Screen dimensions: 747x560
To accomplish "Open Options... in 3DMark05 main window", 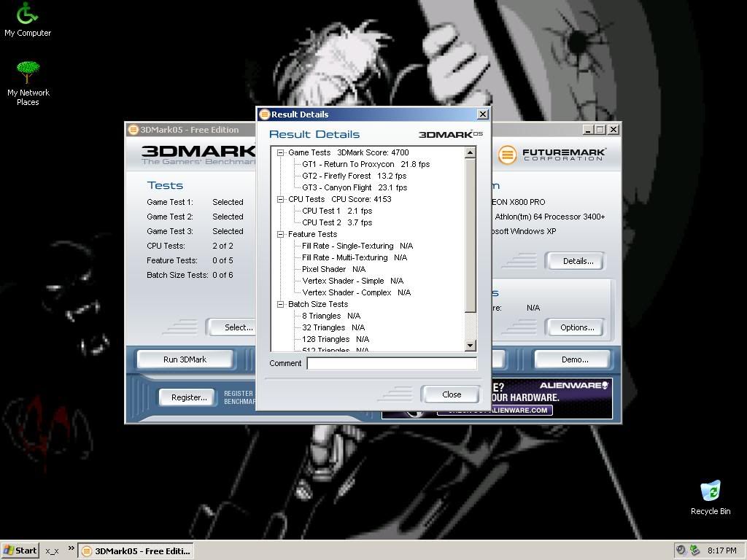I will (x=577, y=327).
